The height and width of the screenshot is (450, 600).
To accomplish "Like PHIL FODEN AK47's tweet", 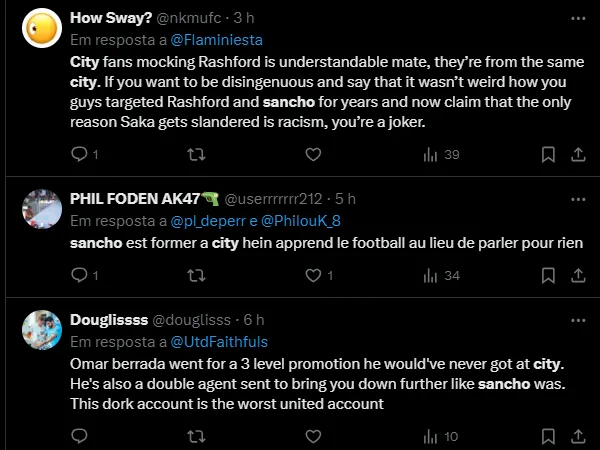I will tap(312, 275).
